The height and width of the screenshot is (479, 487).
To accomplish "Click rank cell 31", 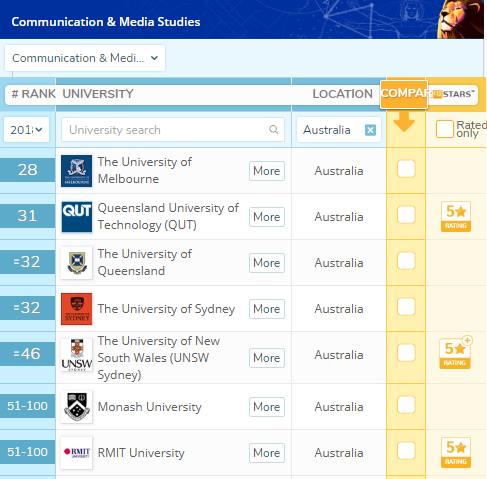I will [x=27, y=216].
